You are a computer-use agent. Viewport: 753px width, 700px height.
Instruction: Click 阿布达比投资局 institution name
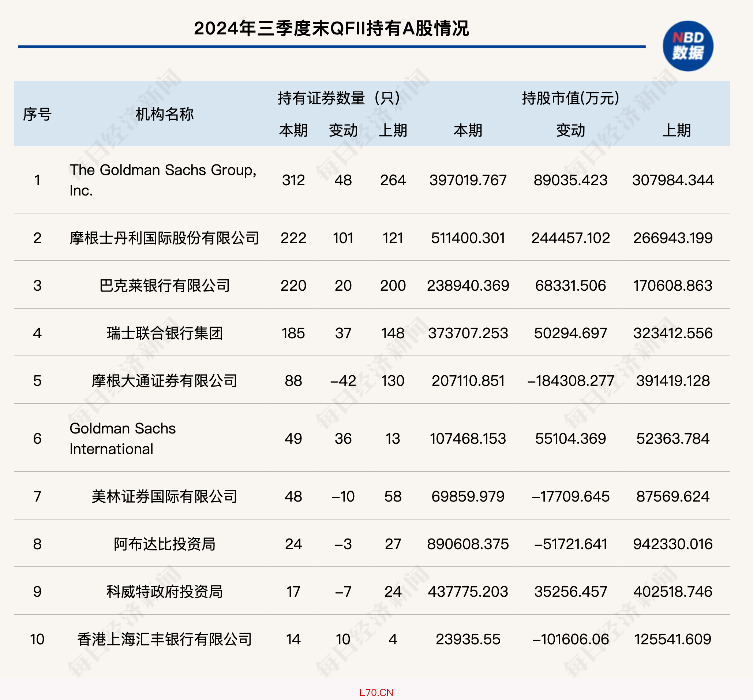click(164, 544)
